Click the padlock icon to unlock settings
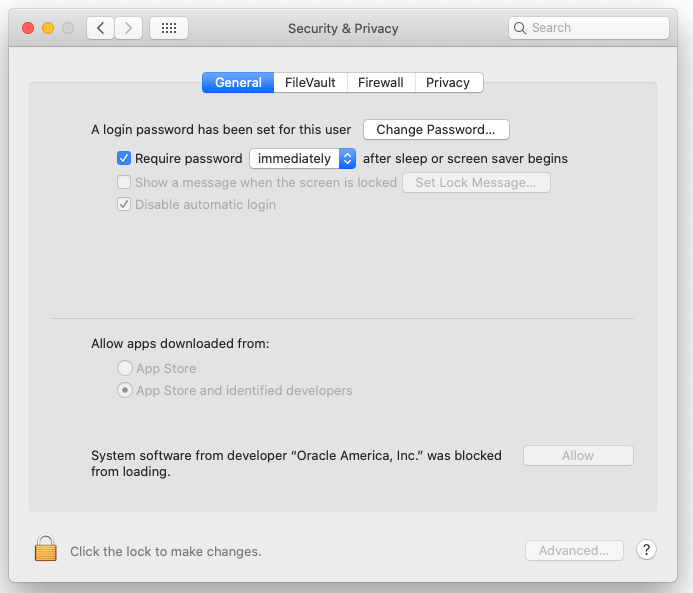The height and width of the screenshot is (593, 693). [x=45, y=549]
